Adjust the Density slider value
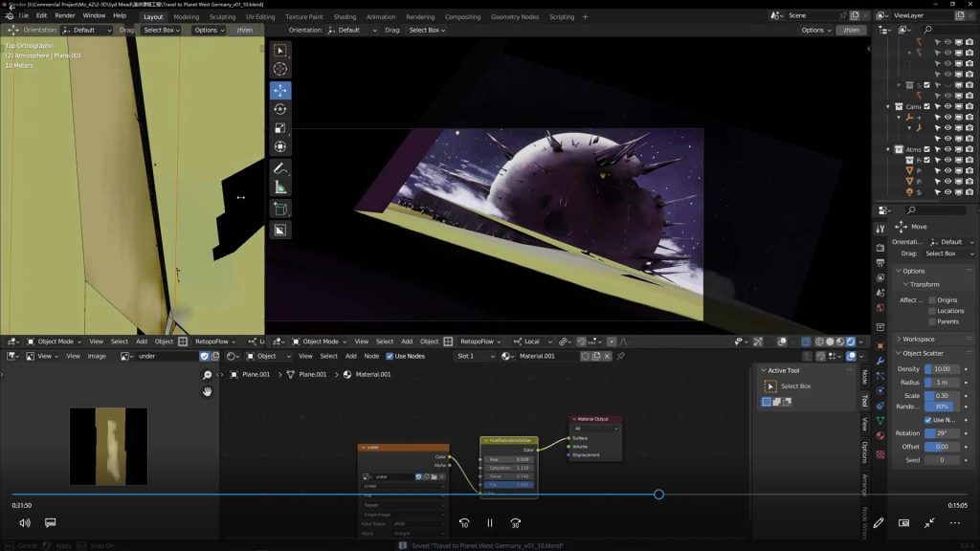Screen dimensions: 980x551 942,369
